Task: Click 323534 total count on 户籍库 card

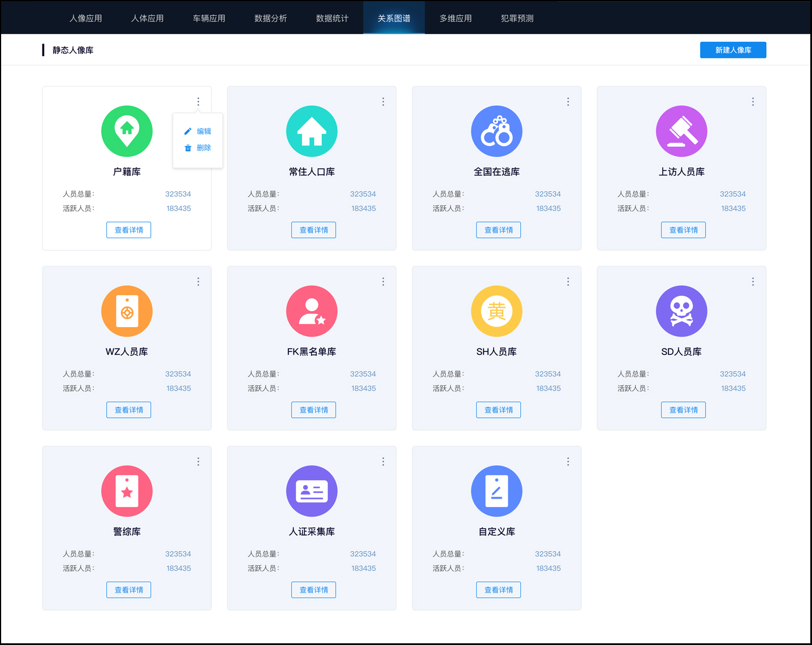Action: pyautogui.click(x=178, y=194)
